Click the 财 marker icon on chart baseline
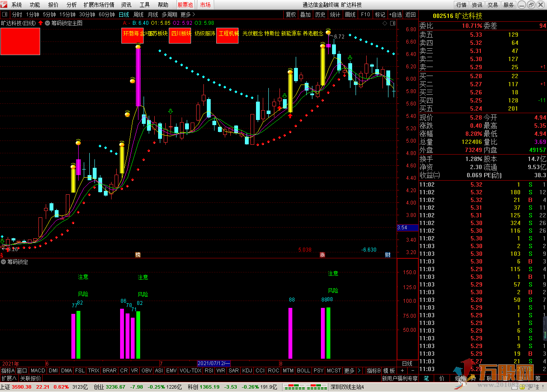Screen dimensions: 547x392 click(388, 255)
